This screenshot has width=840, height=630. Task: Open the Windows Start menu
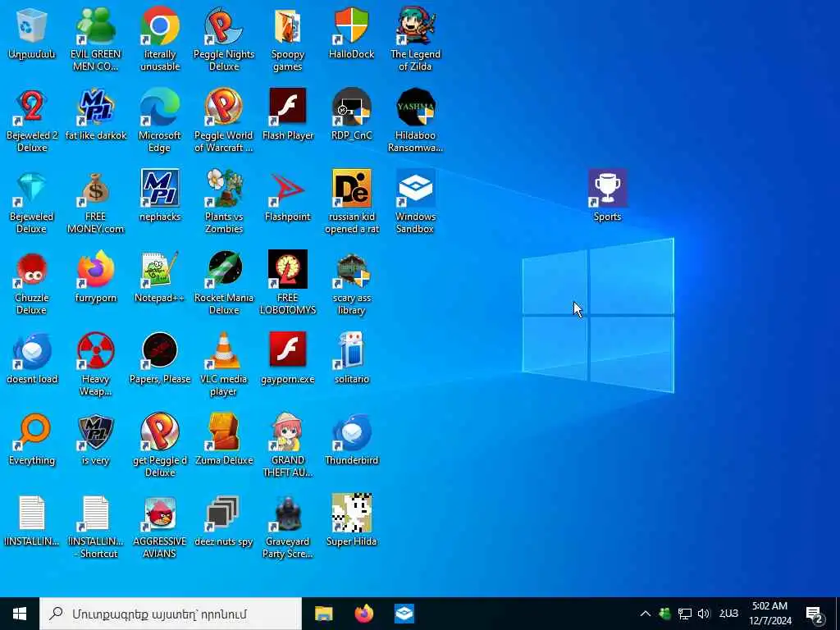tap(20, 614)
